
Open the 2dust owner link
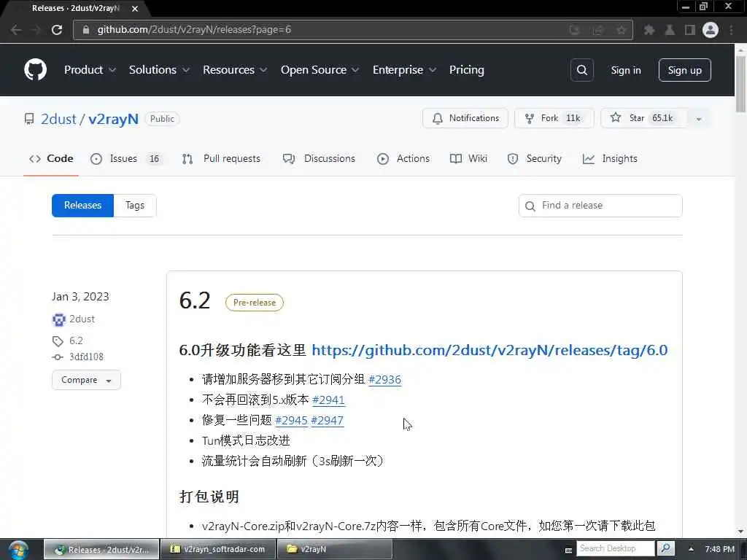point(58,119)
